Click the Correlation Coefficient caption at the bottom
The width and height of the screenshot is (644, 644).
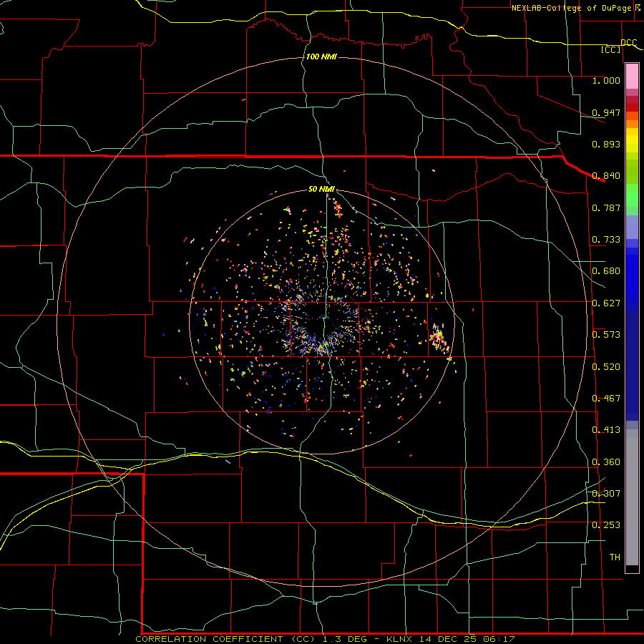[325, 639]
